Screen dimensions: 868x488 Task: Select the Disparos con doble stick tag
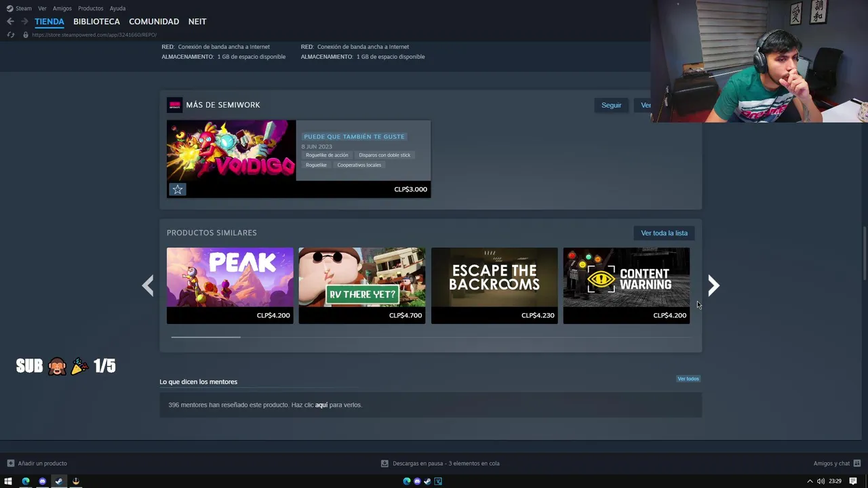tap(384, 155)
